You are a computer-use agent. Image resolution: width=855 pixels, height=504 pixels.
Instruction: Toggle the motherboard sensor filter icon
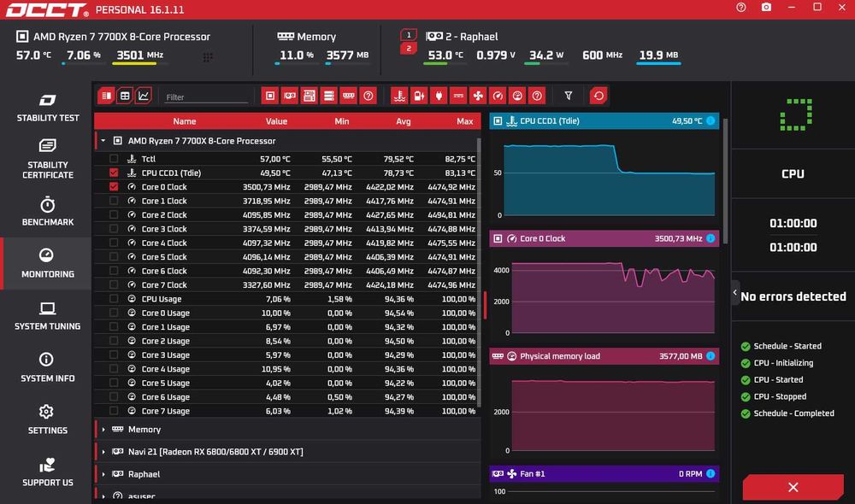tap(310, 96)
